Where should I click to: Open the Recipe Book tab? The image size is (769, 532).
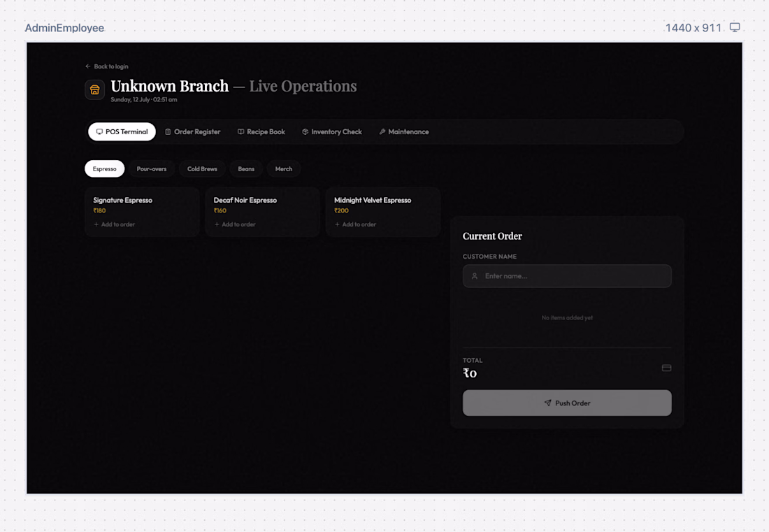261,132
